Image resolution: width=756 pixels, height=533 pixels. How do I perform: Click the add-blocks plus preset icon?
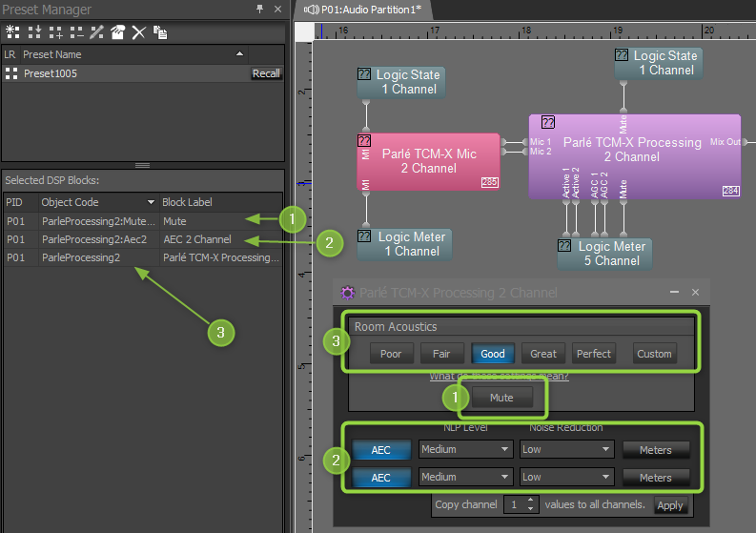(x=55, y=31)
